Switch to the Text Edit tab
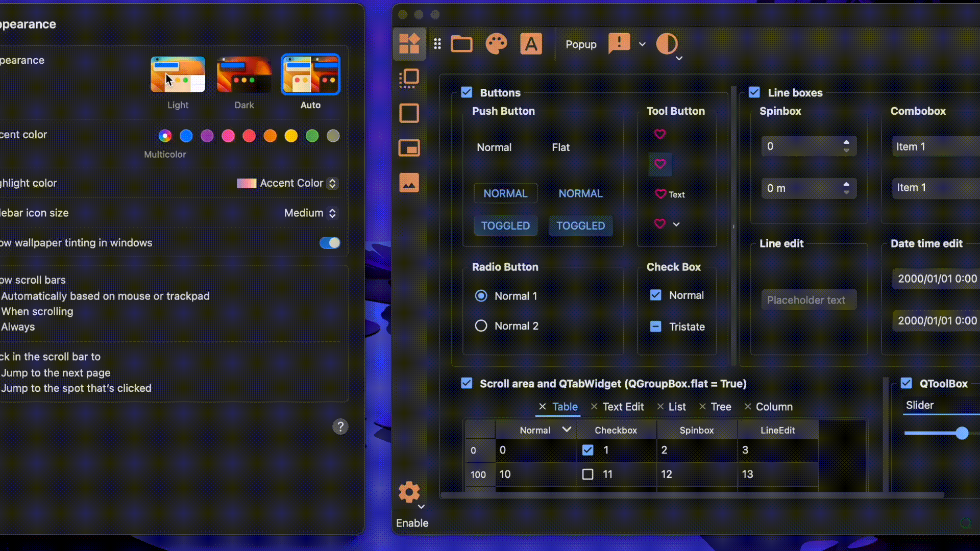Viewport: 980px width, 551px height. coord(623,407)
